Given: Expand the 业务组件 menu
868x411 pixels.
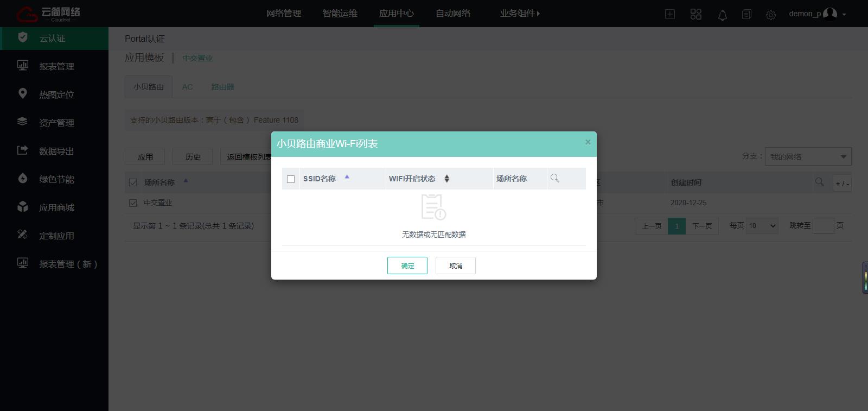Looking at the screenshot, I should coord(520,14).
